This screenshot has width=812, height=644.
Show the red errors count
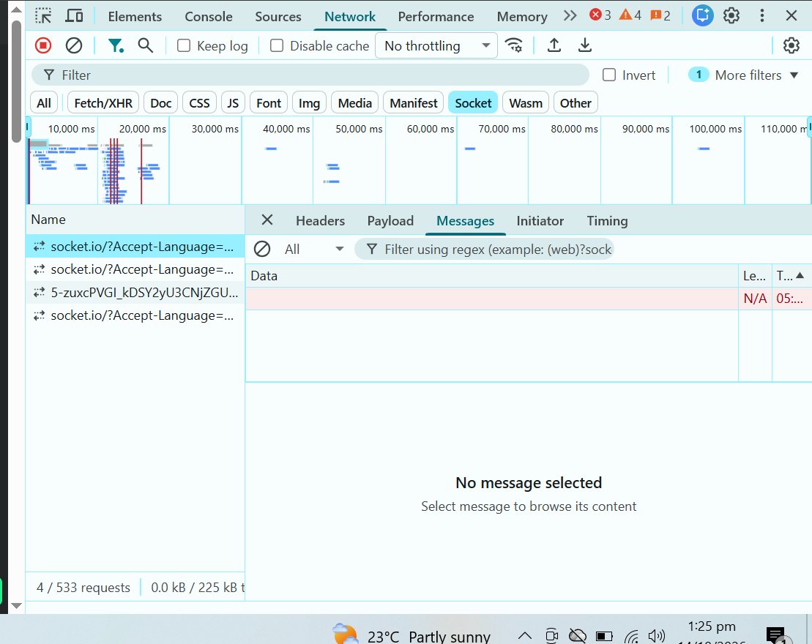point(600,15)
